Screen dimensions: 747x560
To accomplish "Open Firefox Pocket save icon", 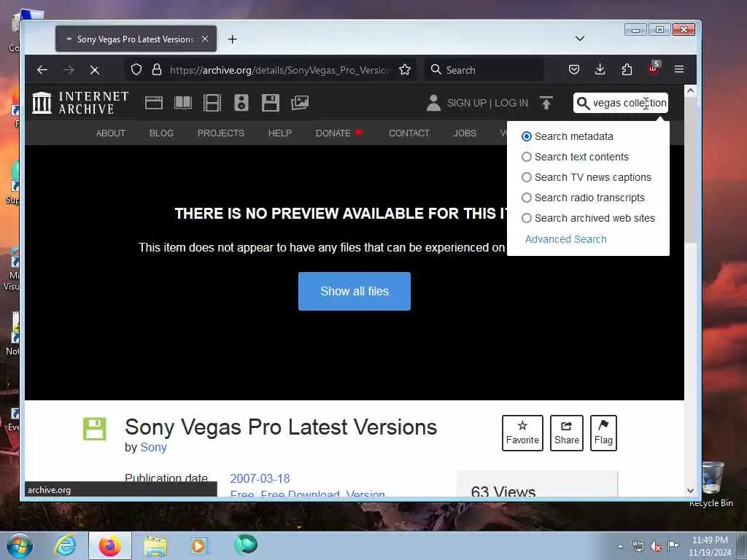I will (x=574, y=70).
